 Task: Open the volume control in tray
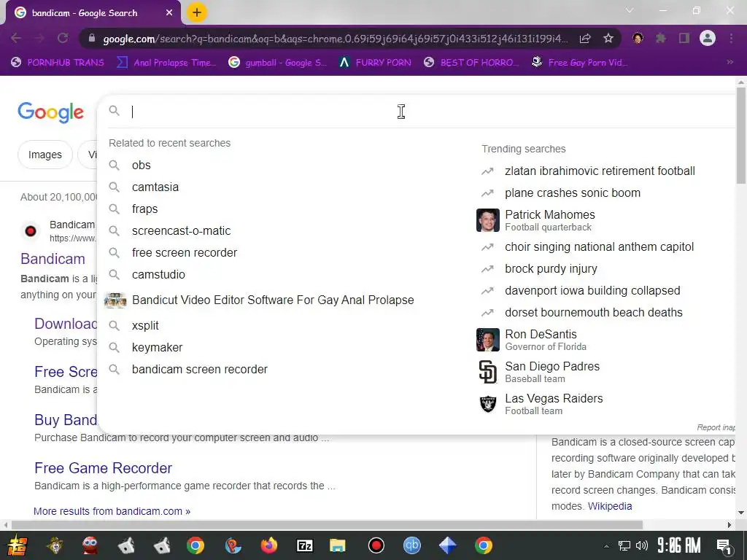642,545
